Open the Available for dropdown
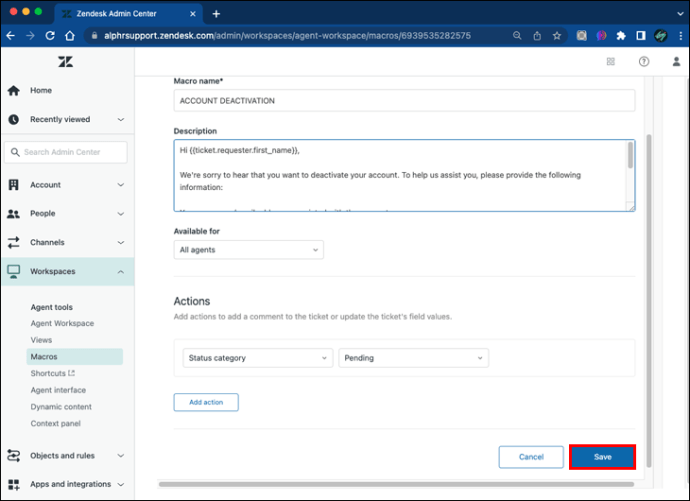 (249, 250)
